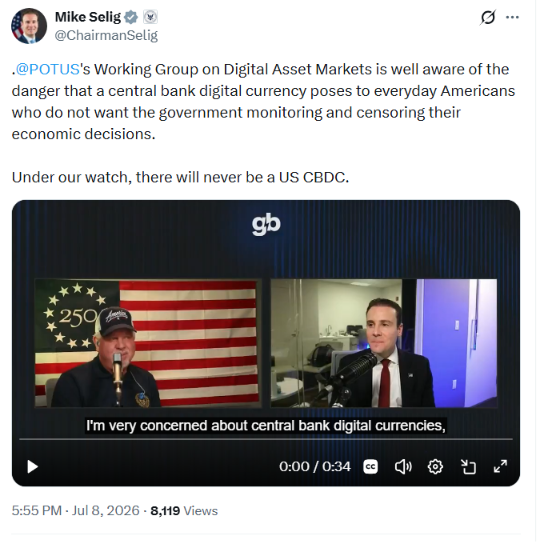Mute the video using speaker icon
Viewport: 537px width, 542px height.
click(x=403, y=467)
